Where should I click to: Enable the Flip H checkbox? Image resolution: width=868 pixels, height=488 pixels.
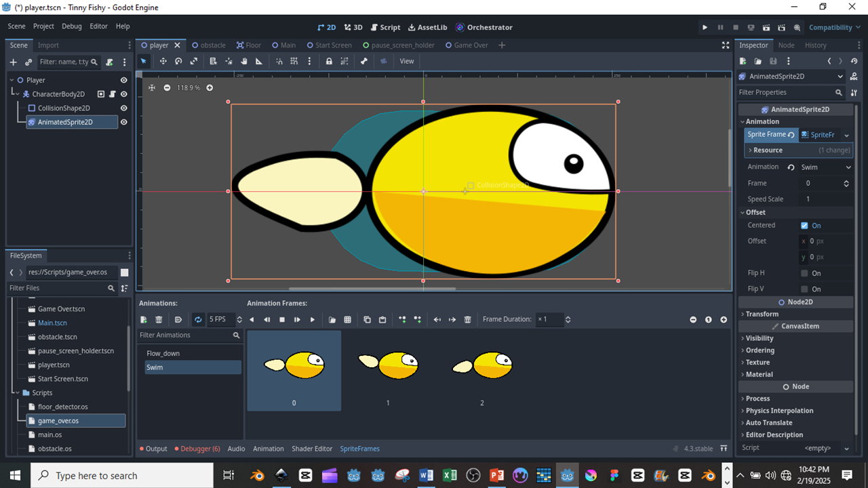click(x=804, y=273)
